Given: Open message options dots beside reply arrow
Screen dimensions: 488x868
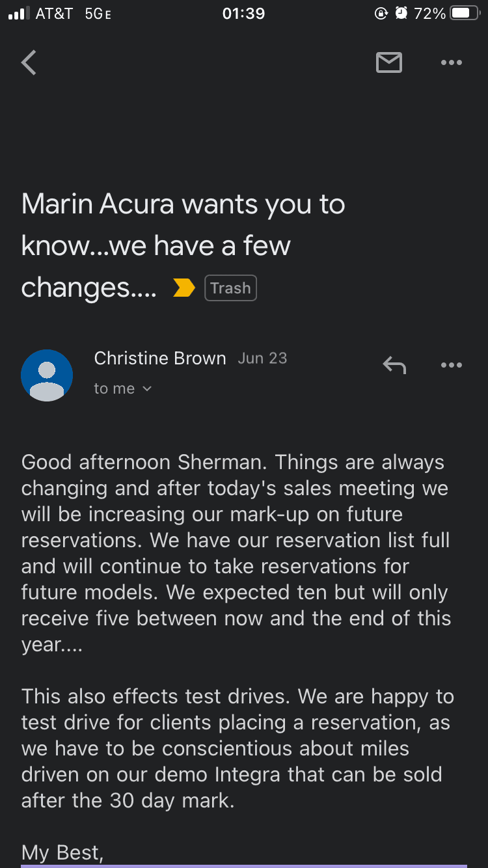Looking at the screenshot, I should (451, 365).
